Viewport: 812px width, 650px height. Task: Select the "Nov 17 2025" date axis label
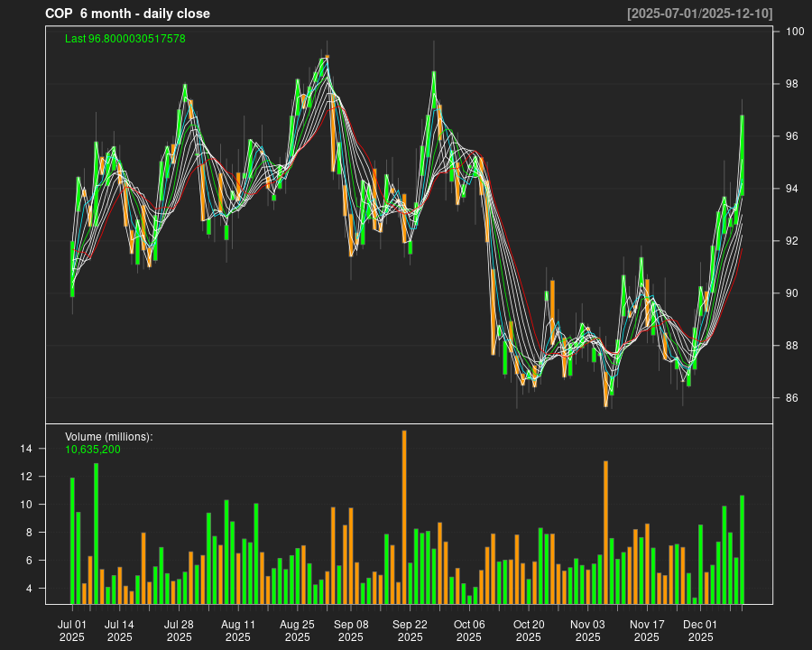(x=647, y=630)
